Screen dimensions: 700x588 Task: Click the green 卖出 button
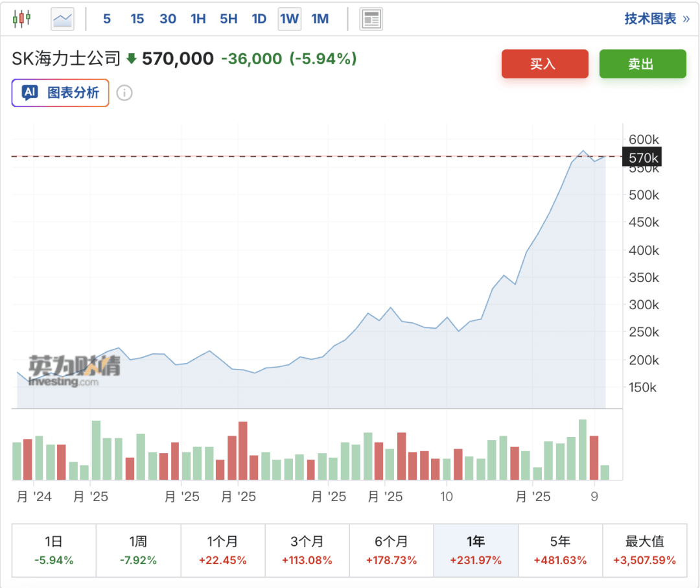(x=642, y=64)
